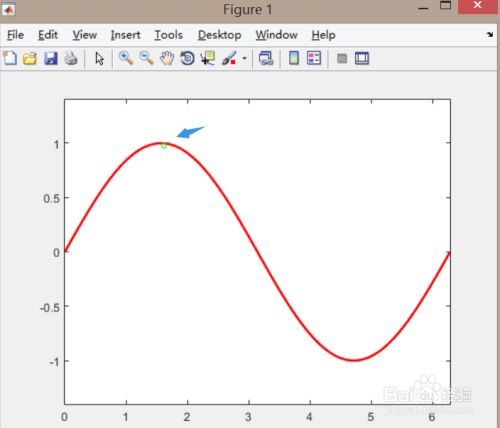Click the Link Plot icon
Image resolution: width=500 pixels, height=428 pixels.
[266, 59]
